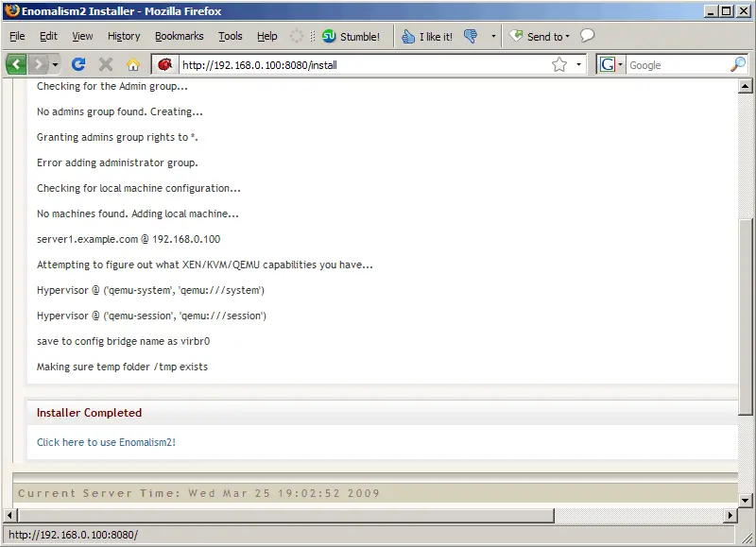Open the URL bar history dropdown
The width and height of the screenshot is (756, 547).
[578, 64]
